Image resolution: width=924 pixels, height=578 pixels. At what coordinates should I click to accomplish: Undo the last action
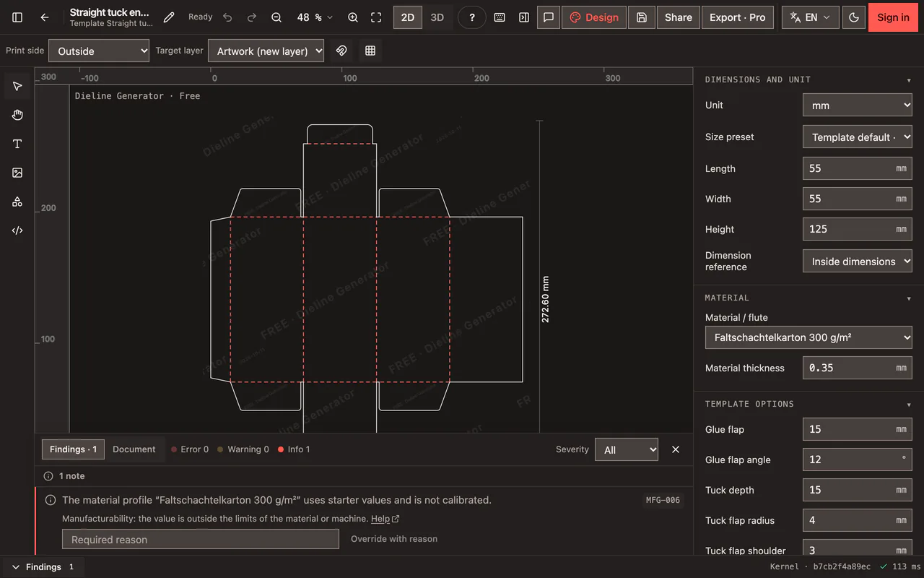click(x=228, y=17)
